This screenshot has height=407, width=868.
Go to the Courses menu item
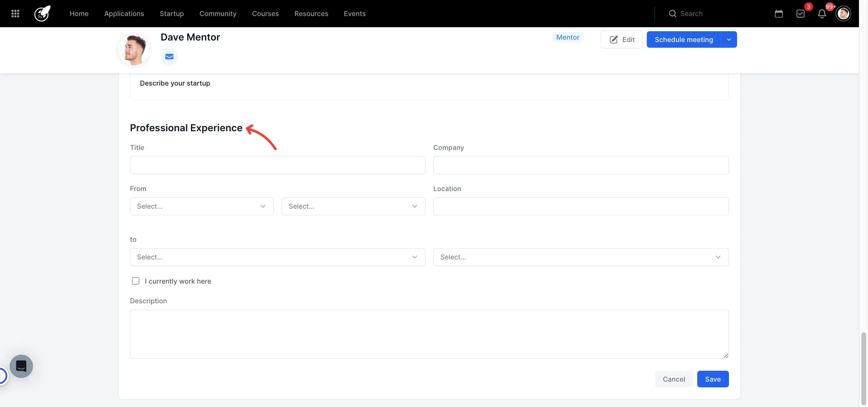265,14
